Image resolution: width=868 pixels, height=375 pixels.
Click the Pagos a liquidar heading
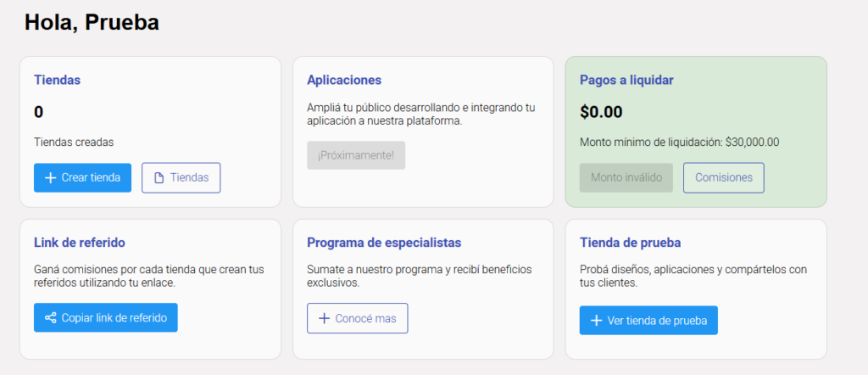click(x=626, y=81)
